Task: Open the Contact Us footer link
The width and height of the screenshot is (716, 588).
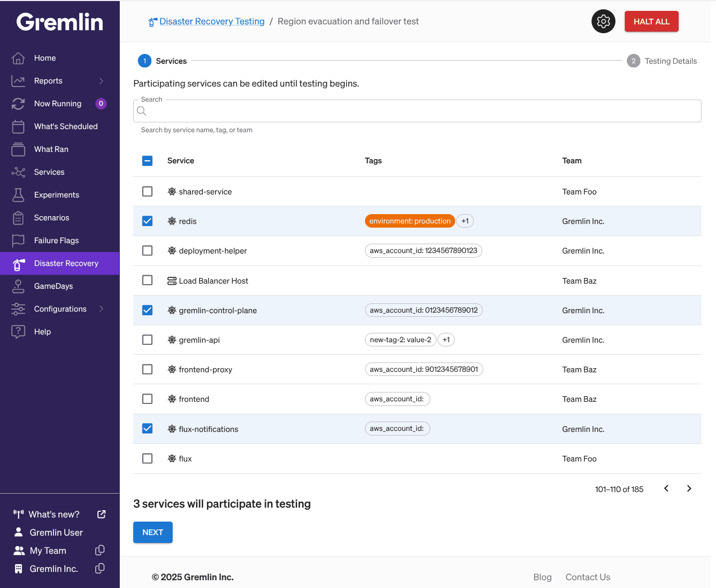Action: tap(588, 577)
